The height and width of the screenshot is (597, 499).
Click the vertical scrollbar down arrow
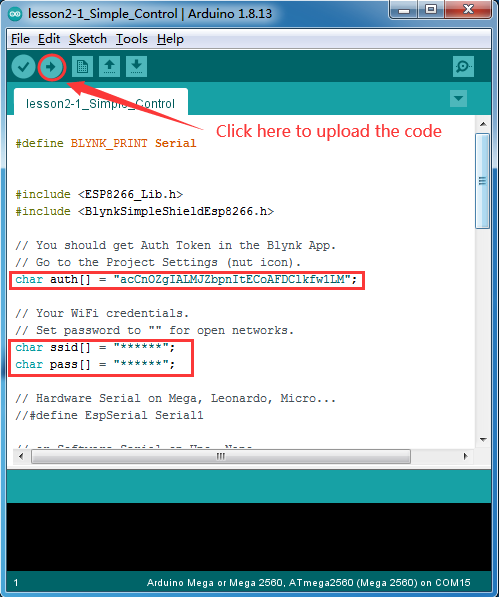point(483,440)
